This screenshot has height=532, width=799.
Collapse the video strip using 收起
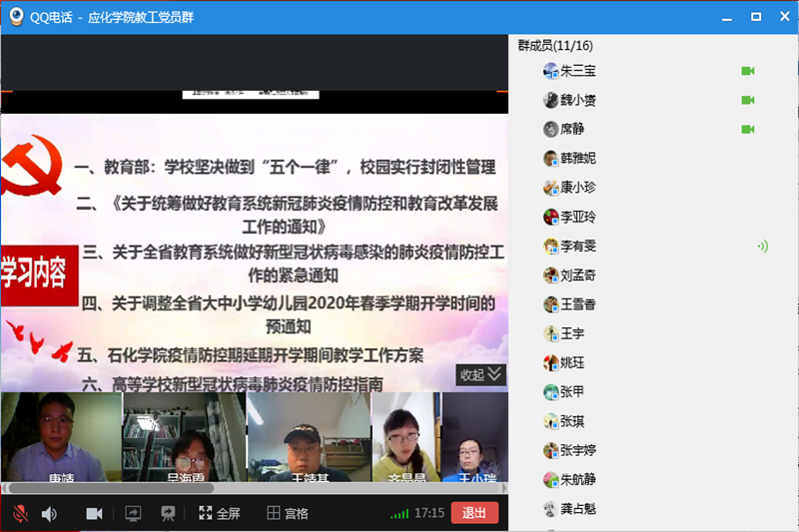[x=481, y=375]
